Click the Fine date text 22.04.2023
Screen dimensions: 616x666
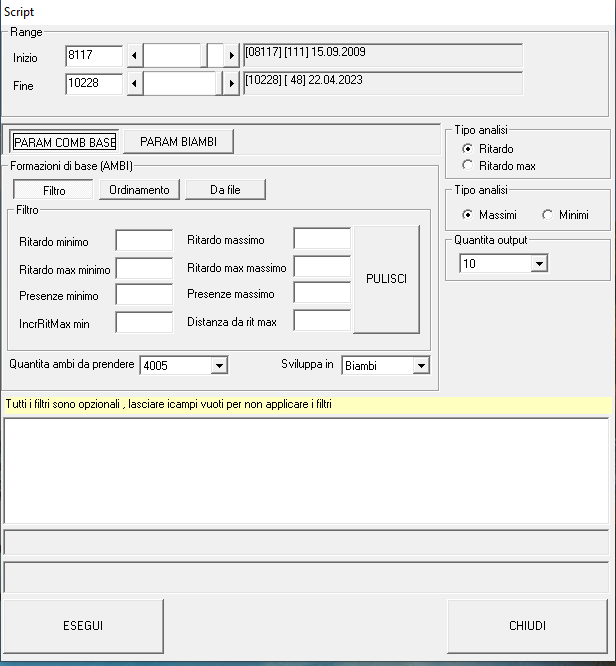coord(336,80)
